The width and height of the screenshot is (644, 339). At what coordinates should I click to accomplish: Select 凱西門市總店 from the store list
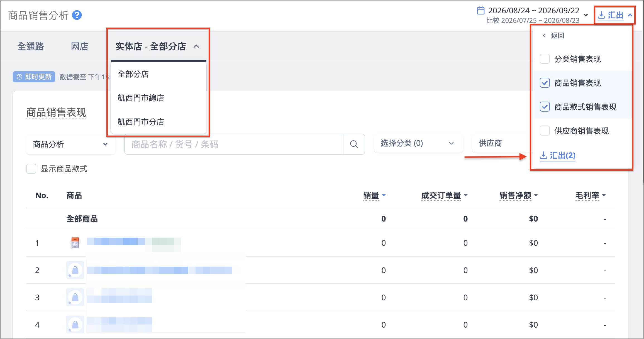point(158,98)
